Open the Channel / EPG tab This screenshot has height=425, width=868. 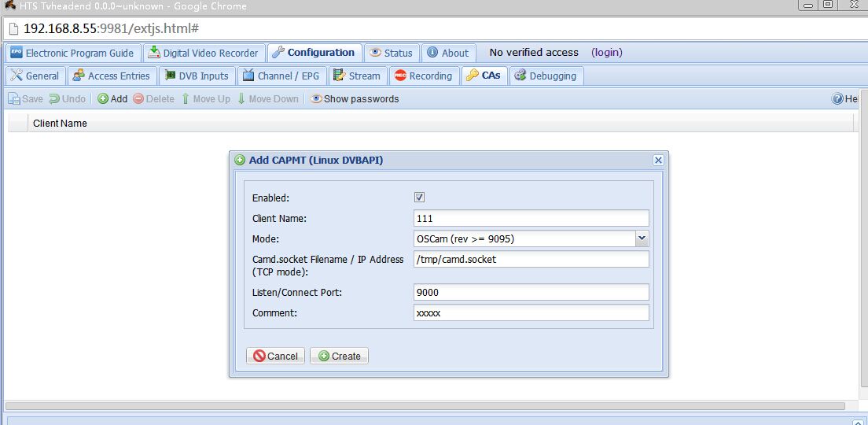[281, 76]
